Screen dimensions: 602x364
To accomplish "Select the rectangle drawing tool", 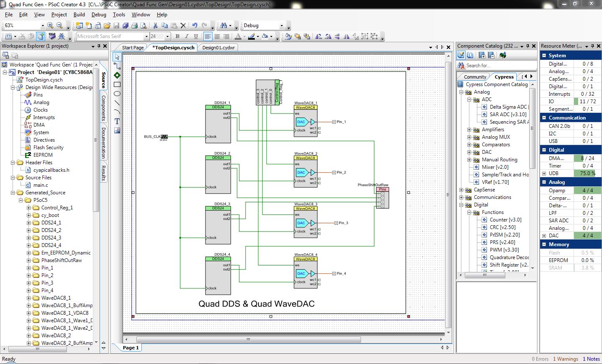I will coord(117,84).
